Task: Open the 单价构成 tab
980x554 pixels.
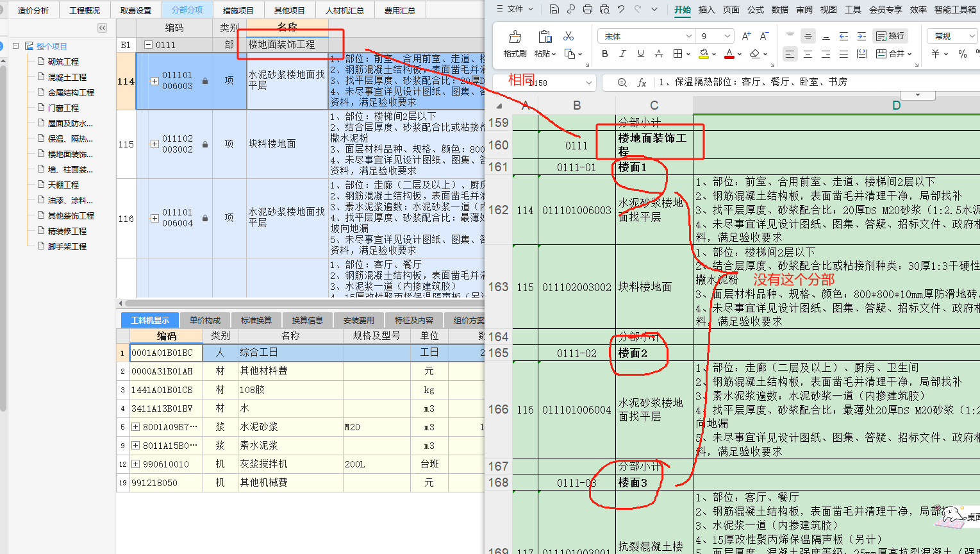Action: click(205, 320)
